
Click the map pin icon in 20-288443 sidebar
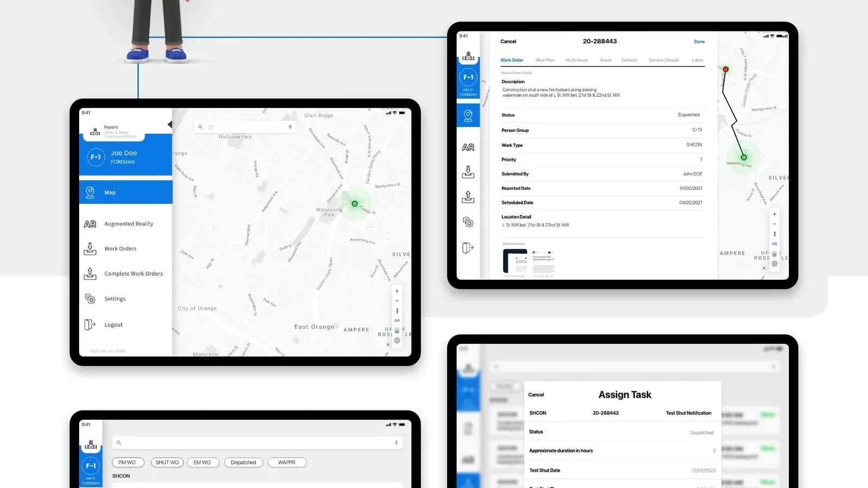pos(468,115)
